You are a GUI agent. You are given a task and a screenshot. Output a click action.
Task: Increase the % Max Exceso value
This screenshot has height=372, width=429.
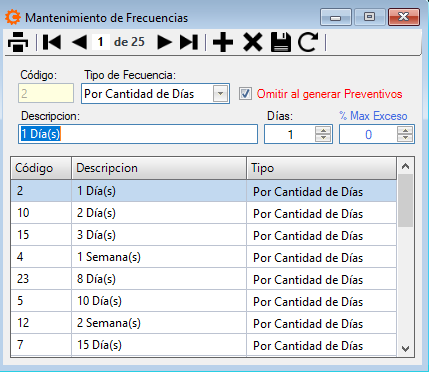pyautogui.click(x=405, y=130)
